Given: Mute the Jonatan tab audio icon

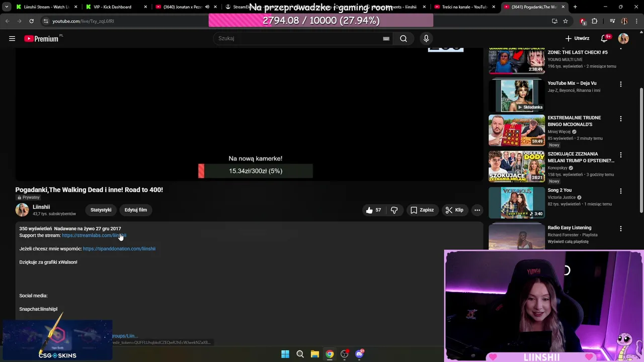Looking at the screenshot, I should [x=207, y=7].
